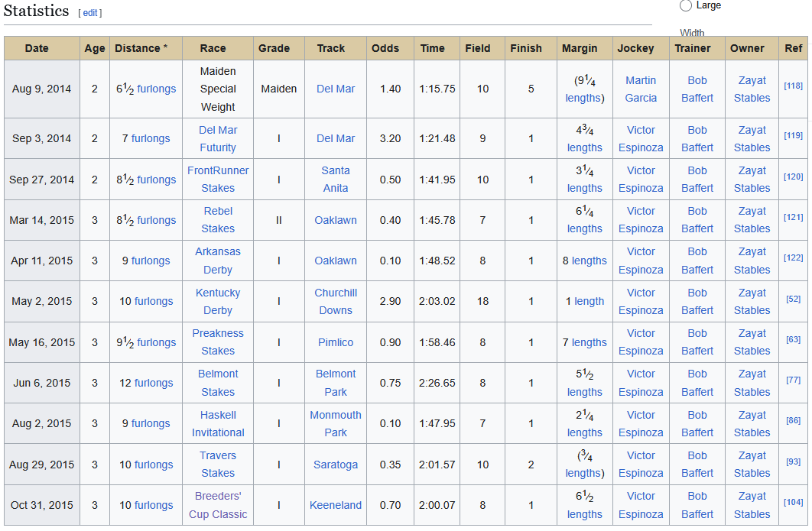Open the Keeneland track link
Screen dimensions: 812x531
(x=336, y=505)
